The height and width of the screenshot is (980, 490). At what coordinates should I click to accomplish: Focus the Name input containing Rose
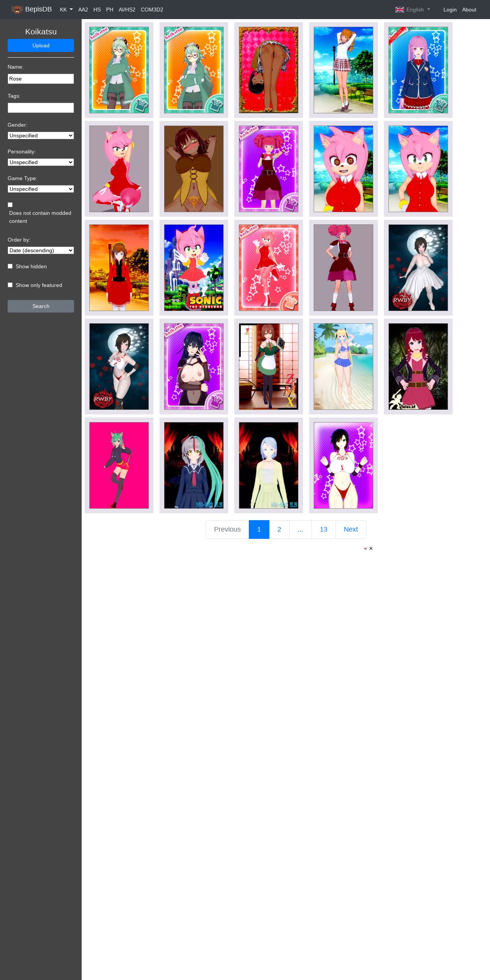[41, 79]
